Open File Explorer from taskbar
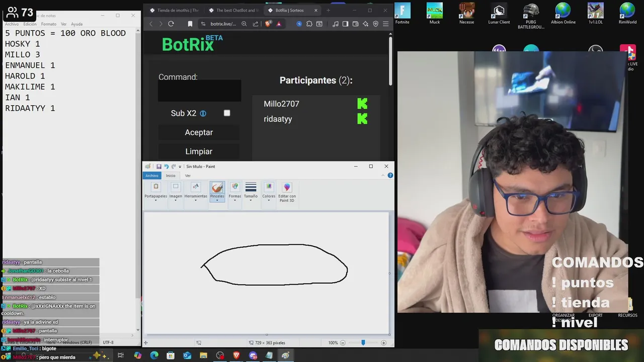 point(204,355)
